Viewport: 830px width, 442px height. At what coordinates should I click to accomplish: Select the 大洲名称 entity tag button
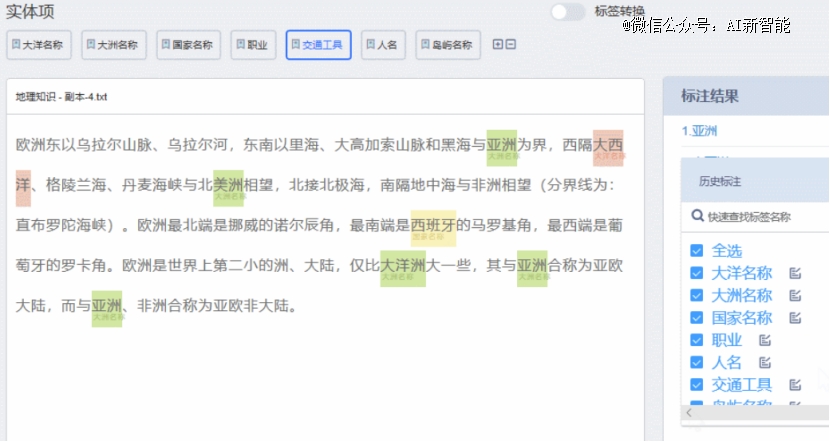114,45
